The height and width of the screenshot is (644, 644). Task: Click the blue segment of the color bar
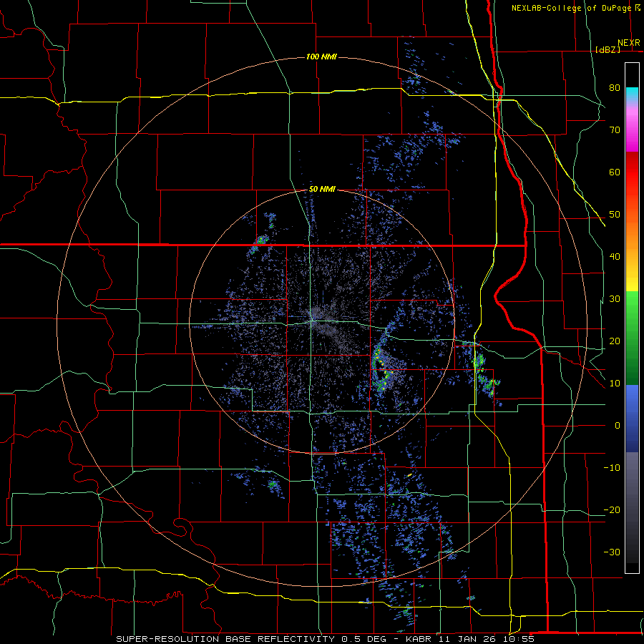point(632,418)
